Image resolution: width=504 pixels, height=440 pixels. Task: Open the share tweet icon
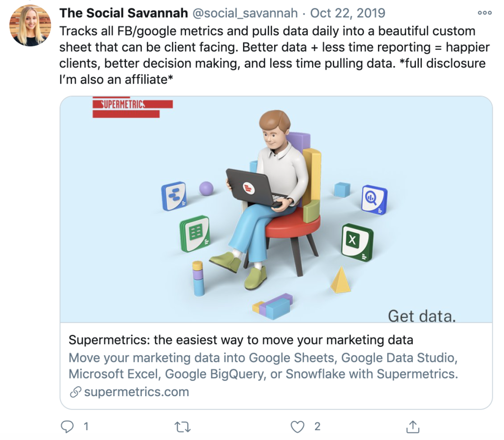pos(413,427)
